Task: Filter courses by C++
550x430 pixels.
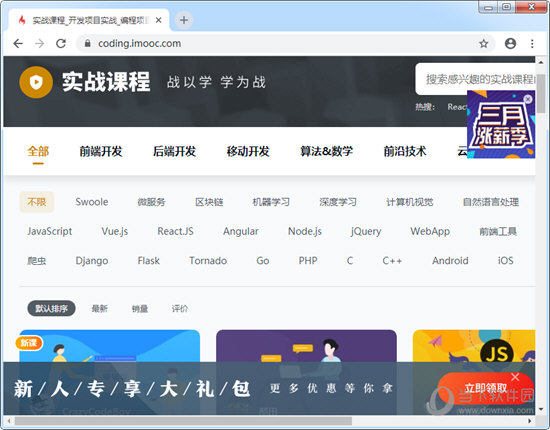Action: (392, 261)
